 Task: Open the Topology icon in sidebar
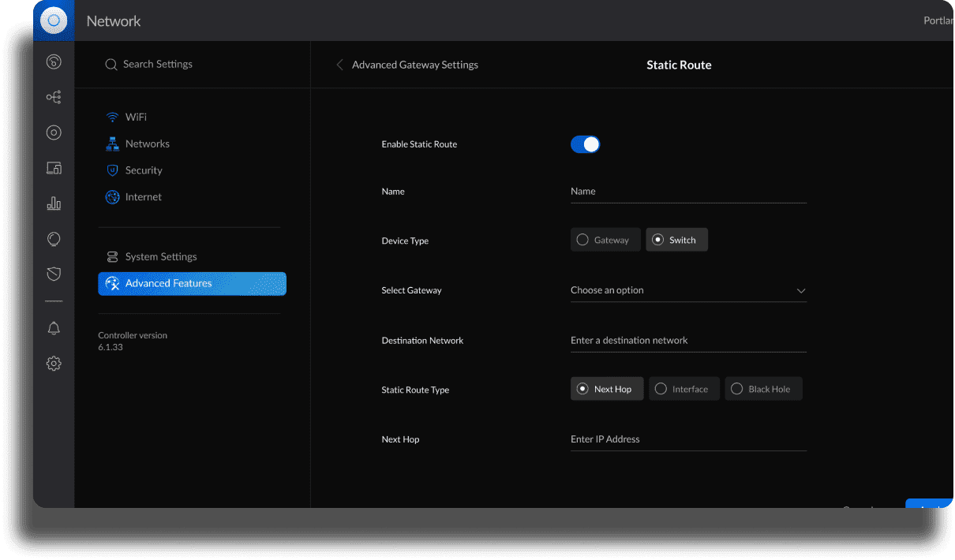(54, 98)
